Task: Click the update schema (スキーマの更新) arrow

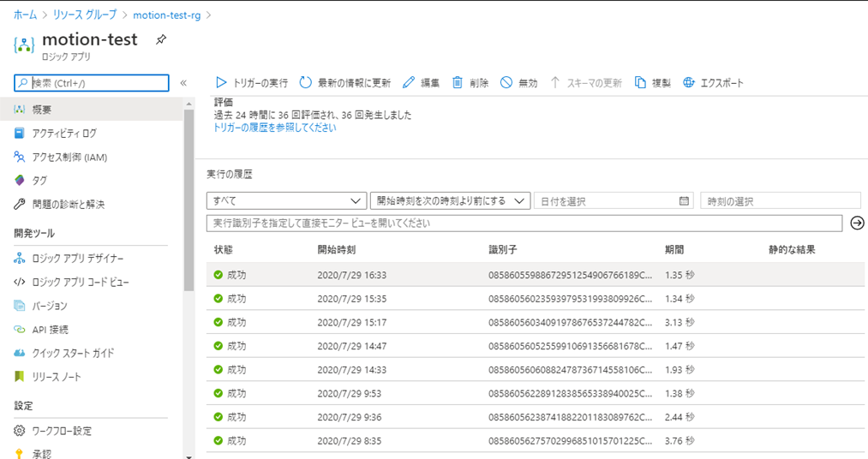Action: pyautogui.click(x=554, y=82)
